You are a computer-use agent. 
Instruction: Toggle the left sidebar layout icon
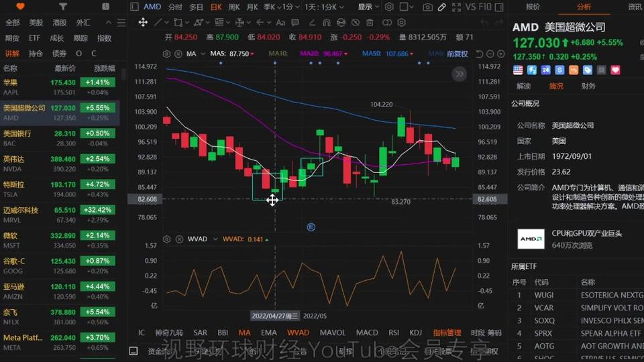point(134,7)
